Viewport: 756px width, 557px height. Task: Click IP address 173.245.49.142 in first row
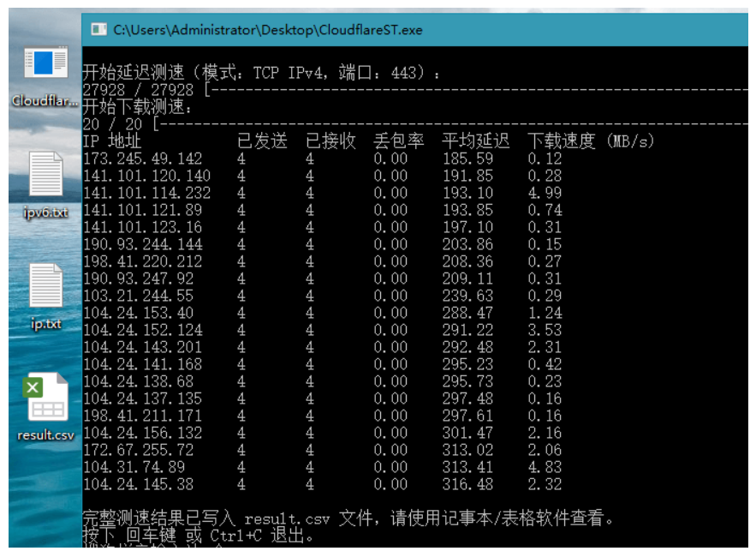tap(142, 159)
